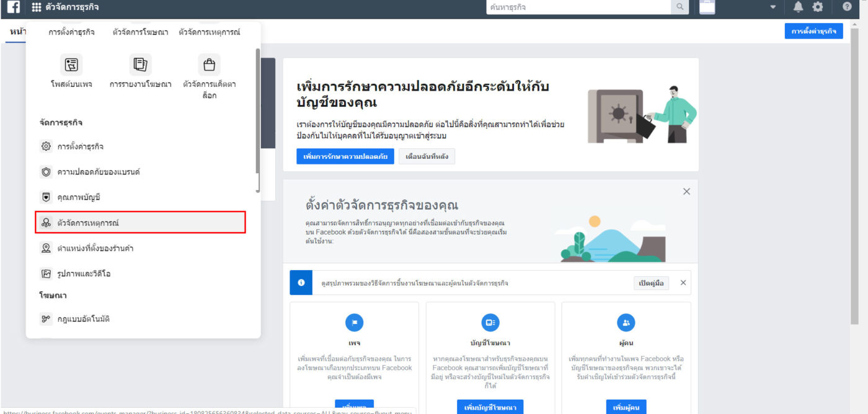Screen dimensions: 868x414
Task: Select ความปลอดภัยของแบรนด์ menu item
Action: pyautogui.click(x=99, y=172)
